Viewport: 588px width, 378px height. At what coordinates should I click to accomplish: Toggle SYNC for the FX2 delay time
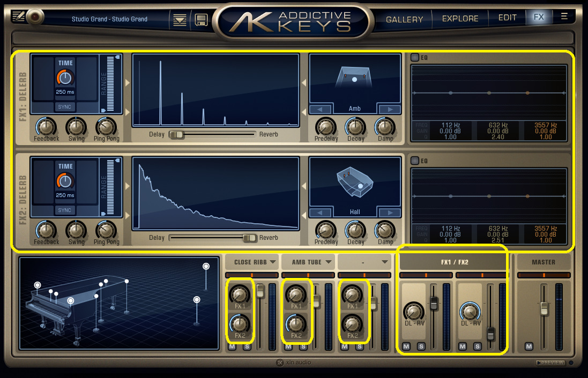(x=64, y=210)
